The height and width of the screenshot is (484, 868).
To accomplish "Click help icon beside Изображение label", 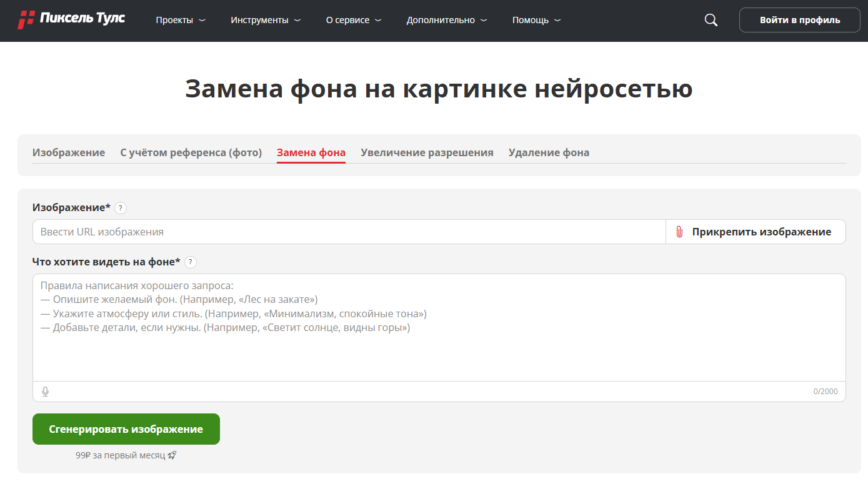I will coord(121,208).
